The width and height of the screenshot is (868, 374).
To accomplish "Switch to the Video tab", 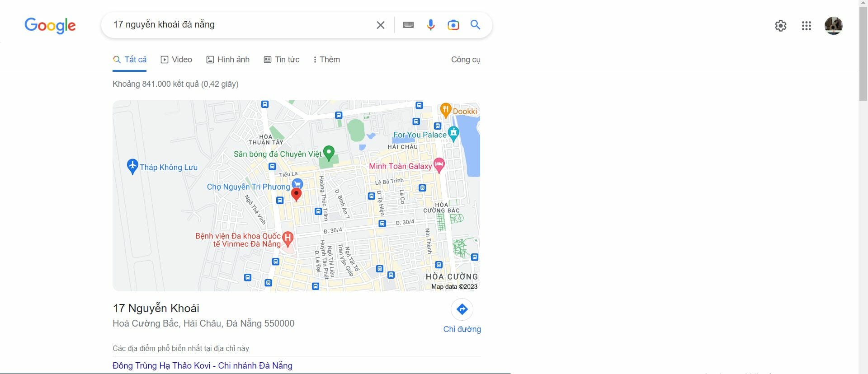I will coord(176,60).
